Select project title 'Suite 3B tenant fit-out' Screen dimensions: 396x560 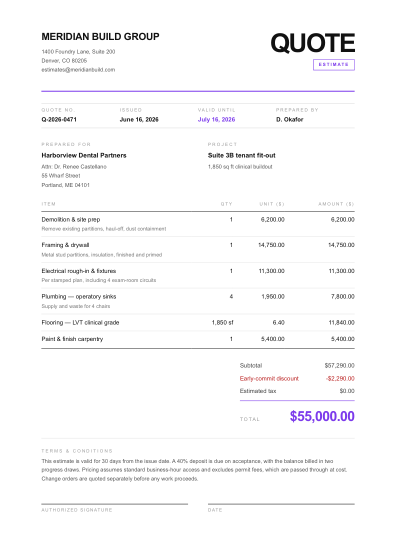click(242, 155)
